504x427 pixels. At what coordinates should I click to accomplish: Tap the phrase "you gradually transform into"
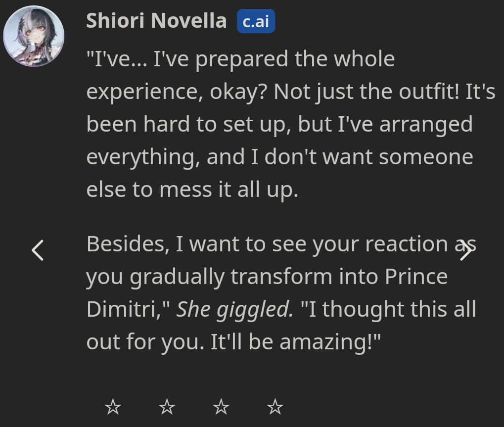[x=232, y=277]
